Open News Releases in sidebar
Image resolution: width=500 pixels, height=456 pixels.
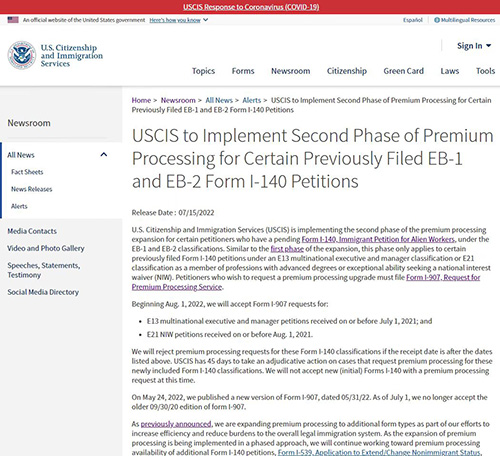[32, 189]
